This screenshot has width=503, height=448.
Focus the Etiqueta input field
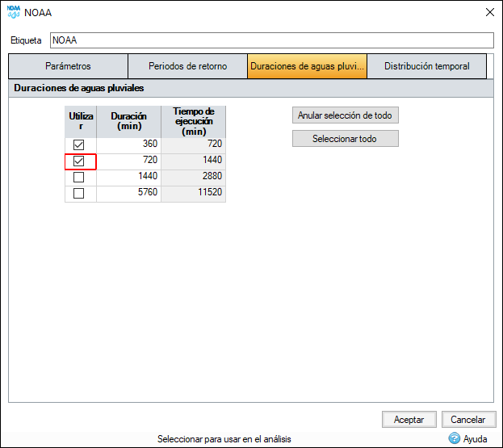(272, 40)
